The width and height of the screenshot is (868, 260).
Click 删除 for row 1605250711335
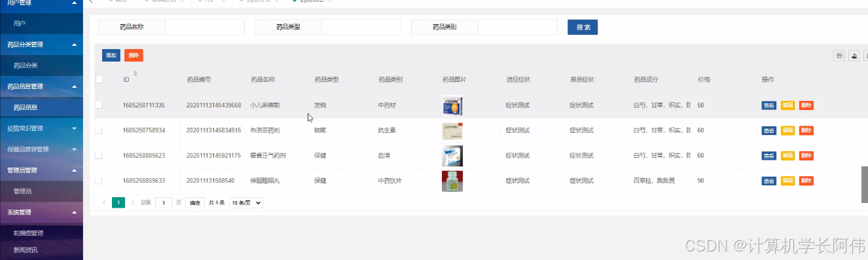point(806,105)
